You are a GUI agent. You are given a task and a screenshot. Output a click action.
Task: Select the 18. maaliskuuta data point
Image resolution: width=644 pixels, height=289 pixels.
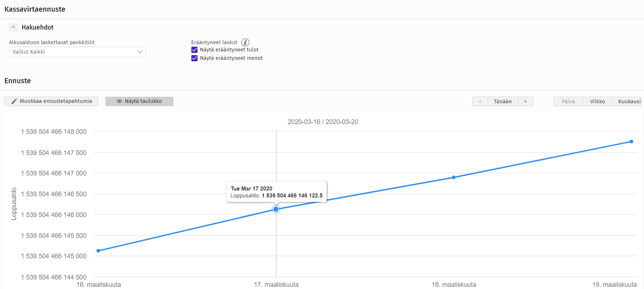point(454,177)
